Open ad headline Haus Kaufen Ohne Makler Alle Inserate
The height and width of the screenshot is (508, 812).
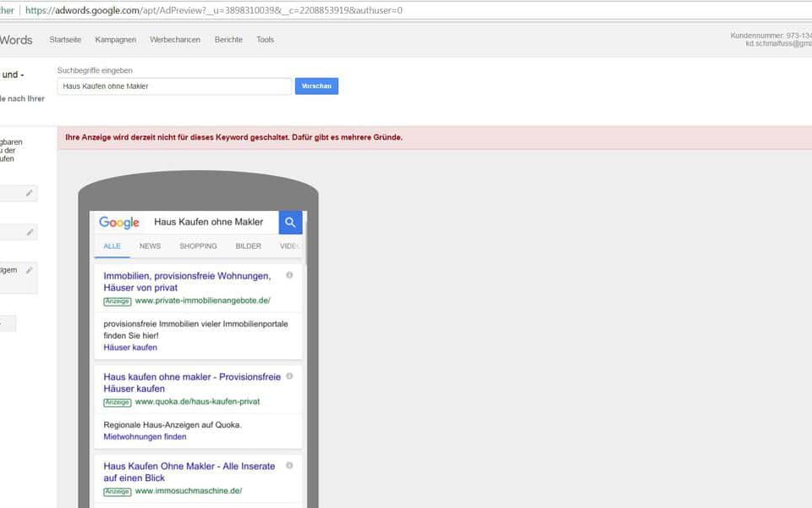pos(189,472)
